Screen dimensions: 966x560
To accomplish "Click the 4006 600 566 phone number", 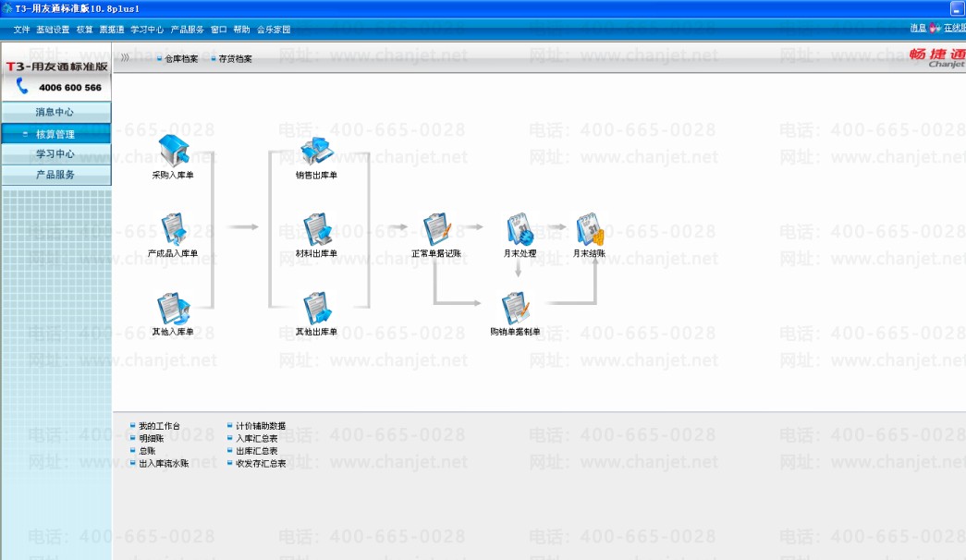I will click(70, 88).
